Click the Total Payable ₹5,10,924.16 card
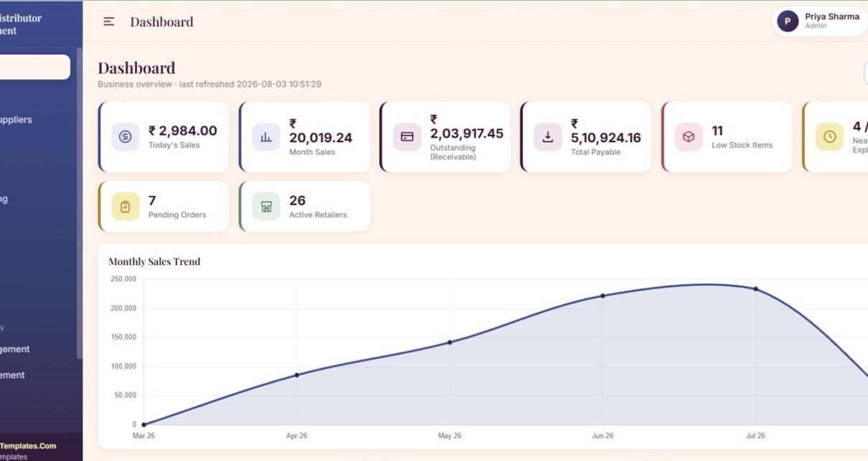This screenshot has width=868, height=461. (586, 137)
